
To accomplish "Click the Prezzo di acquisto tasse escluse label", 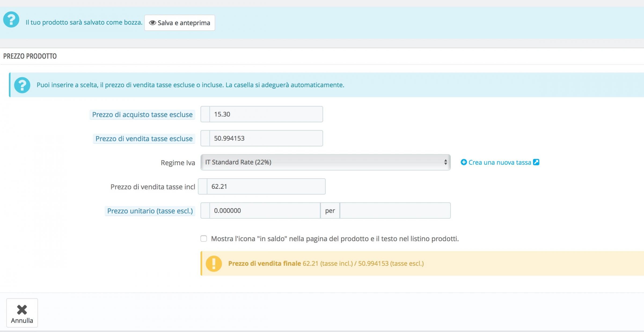I will click(x=142, y=115).
